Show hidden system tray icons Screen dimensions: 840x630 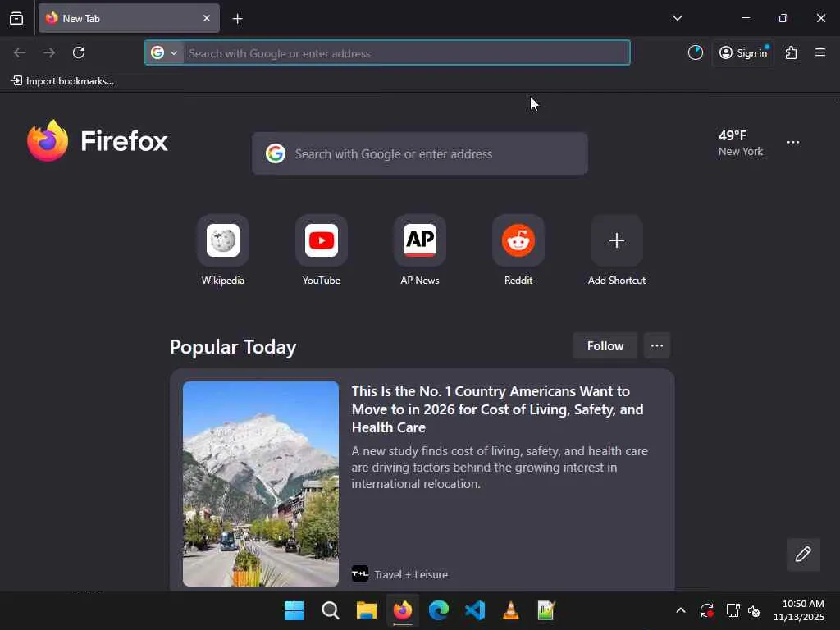(680, 610)
